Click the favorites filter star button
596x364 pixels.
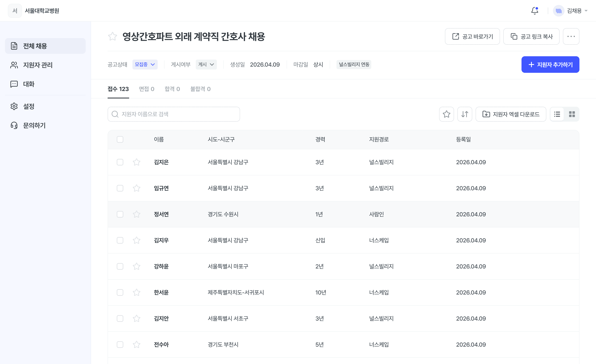coord(446,114)
